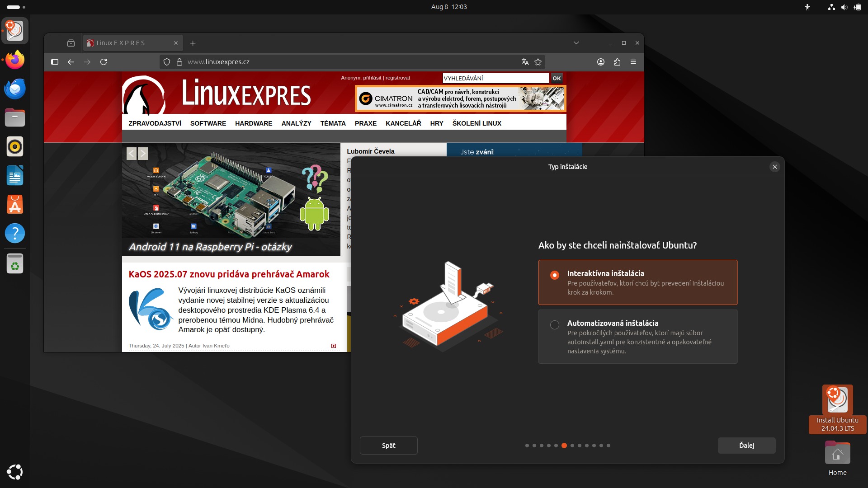868x488 pixels.
Task: Toggle the Firefox sidebar icon
Action: click(x=55, y=62)
